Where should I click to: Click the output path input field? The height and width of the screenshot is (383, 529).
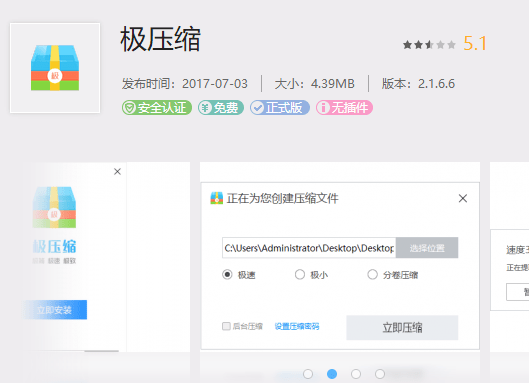coord(309,248)
